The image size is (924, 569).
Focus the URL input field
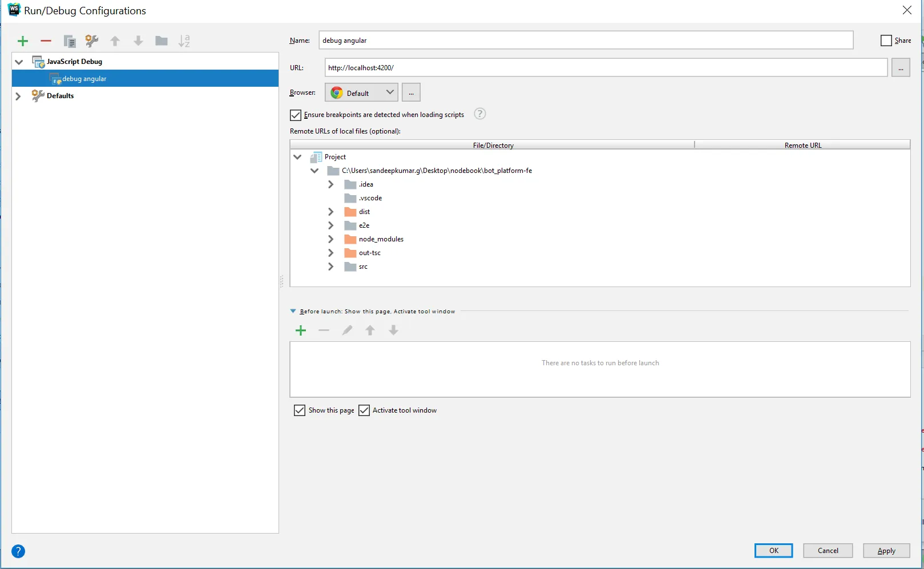click(x=606, y=67)
